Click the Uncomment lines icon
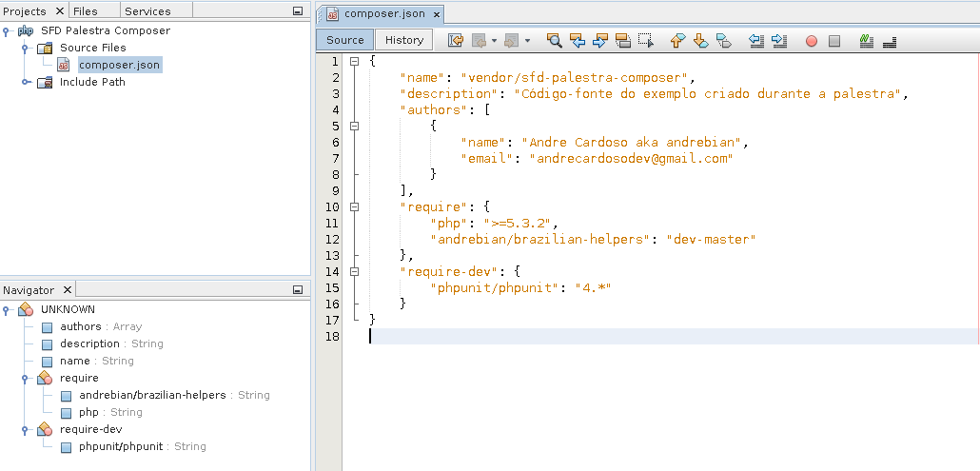 point(890,42)
